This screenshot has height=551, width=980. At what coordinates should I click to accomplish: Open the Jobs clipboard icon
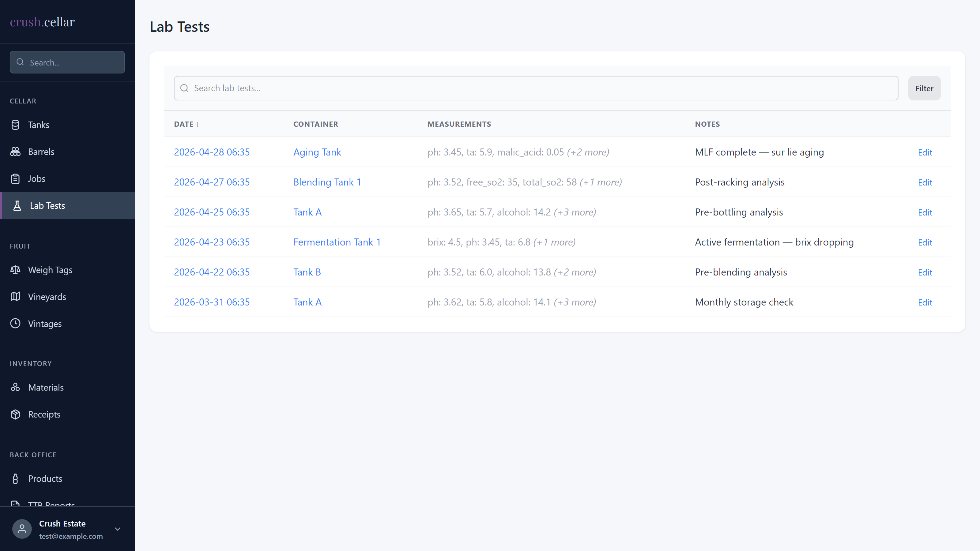(15, 179)
